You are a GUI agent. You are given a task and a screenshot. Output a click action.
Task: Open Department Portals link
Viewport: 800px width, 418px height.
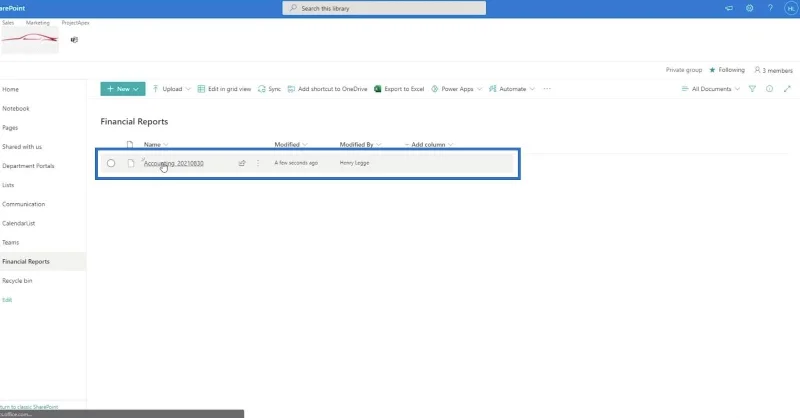28,166
